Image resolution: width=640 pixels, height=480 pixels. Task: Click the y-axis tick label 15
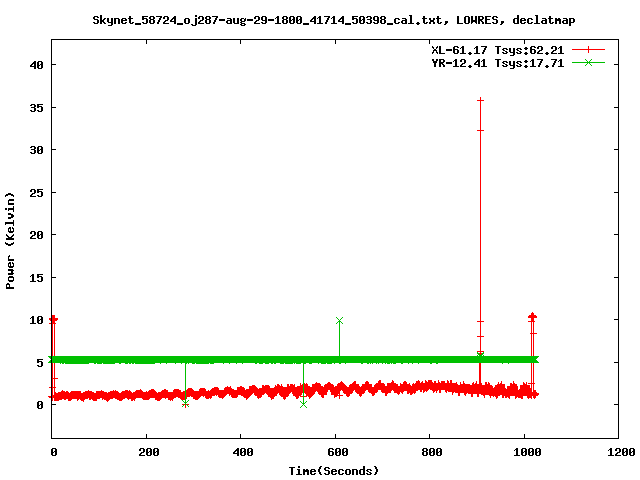point(37,278)
